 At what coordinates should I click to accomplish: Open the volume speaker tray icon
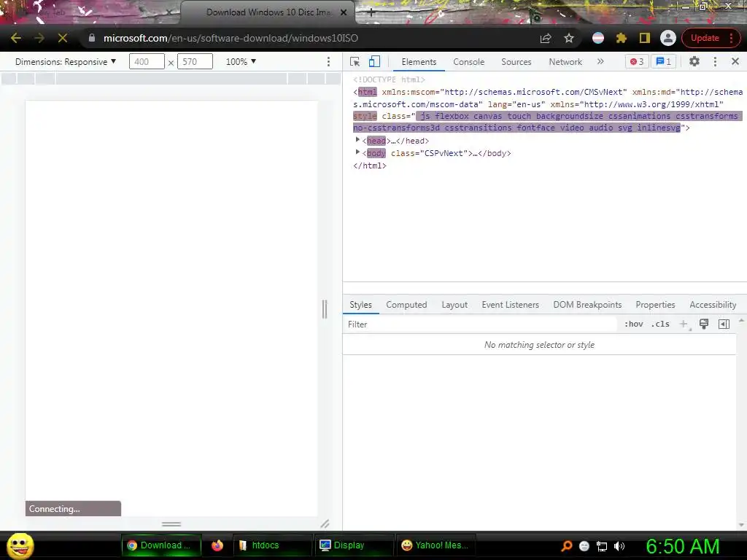pyautogui.click(x=619, y=546)
